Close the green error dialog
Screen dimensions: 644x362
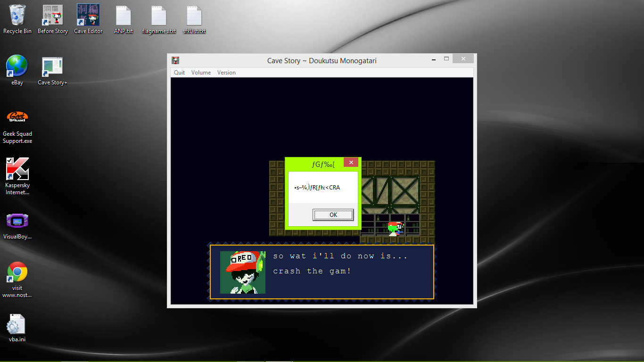(351, 162)
